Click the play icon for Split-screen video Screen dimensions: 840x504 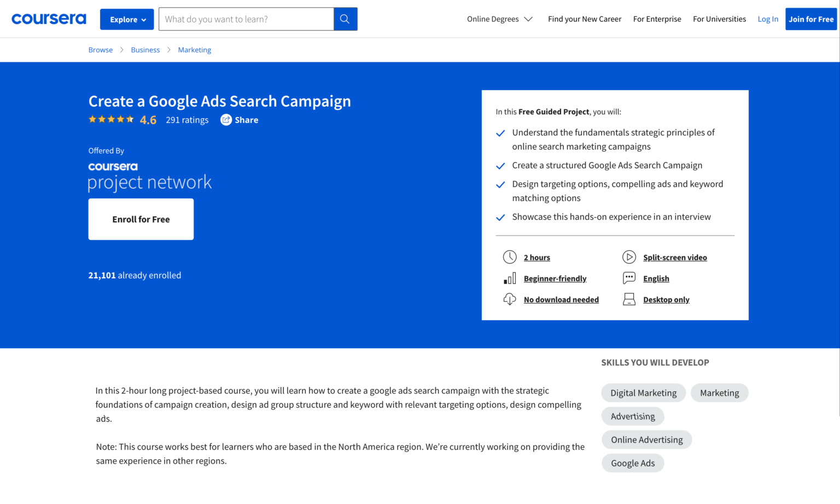click(629, 257)
